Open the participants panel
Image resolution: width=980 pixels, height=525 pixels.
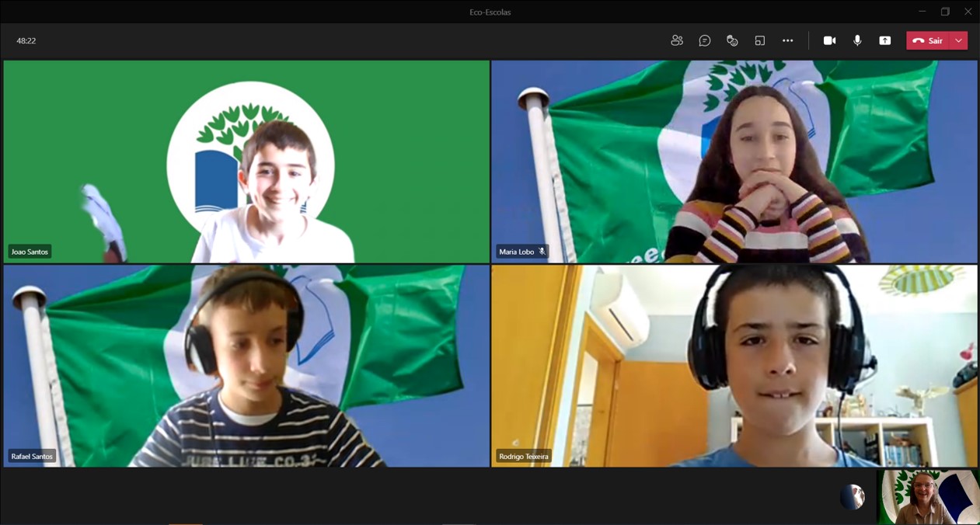point(677,40)
